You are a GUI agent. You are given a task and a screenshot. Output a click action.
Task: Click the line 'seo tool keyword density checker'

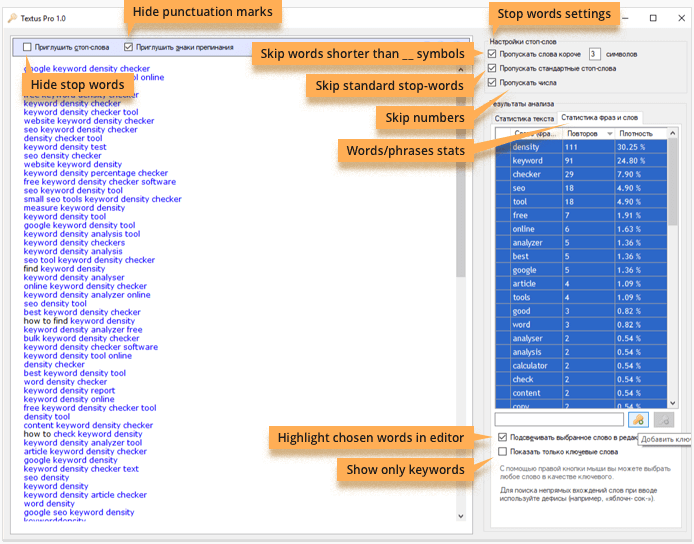[89, 260]
